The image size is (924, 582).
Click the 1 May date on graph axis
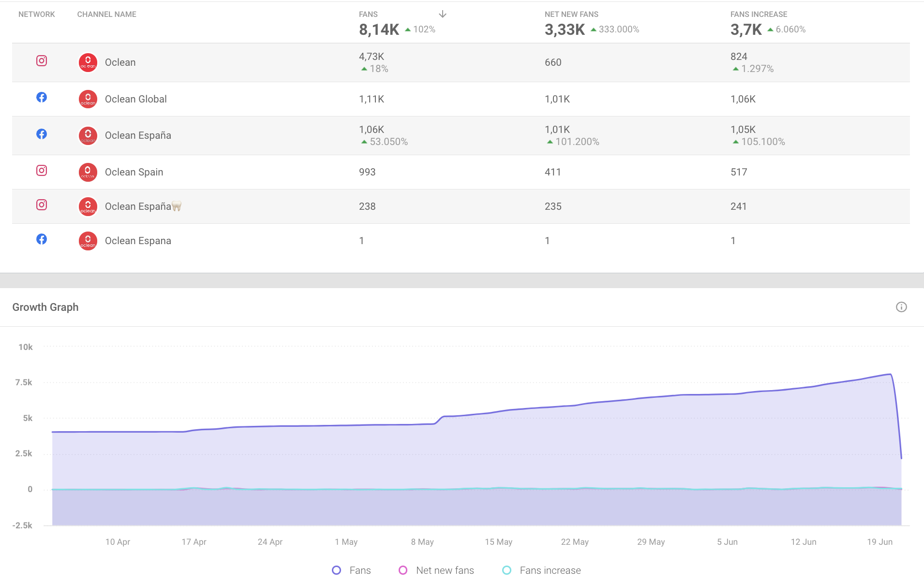346,542
